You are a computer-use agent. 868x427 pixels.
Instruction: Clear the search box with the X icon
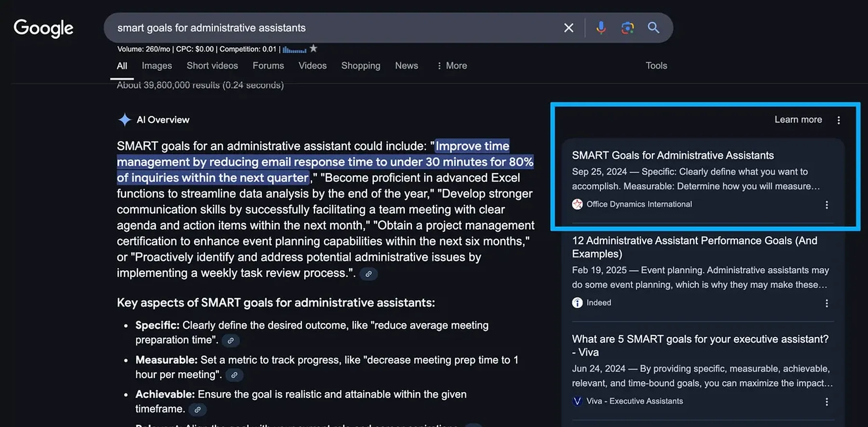click(569, 28)
